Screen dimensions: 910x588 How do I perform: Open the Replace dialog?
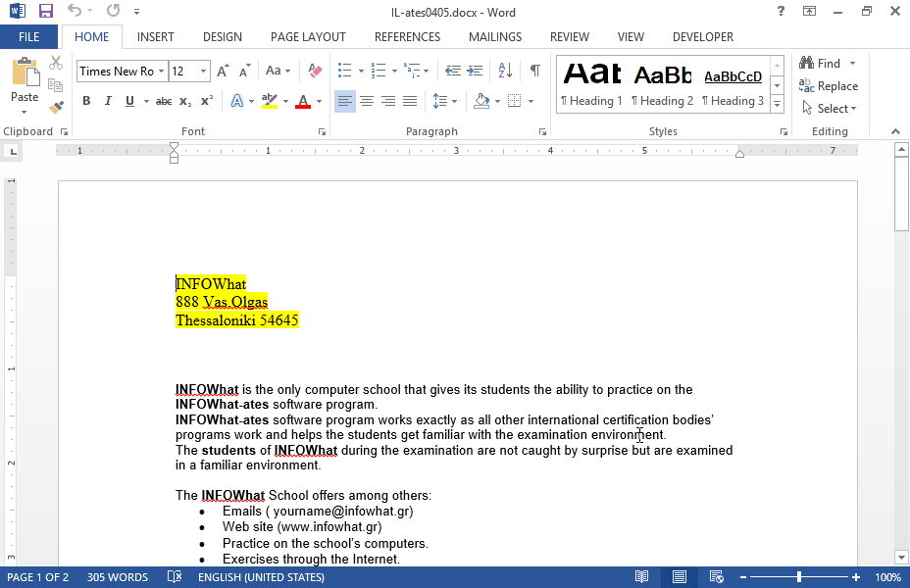click(829, 86)
